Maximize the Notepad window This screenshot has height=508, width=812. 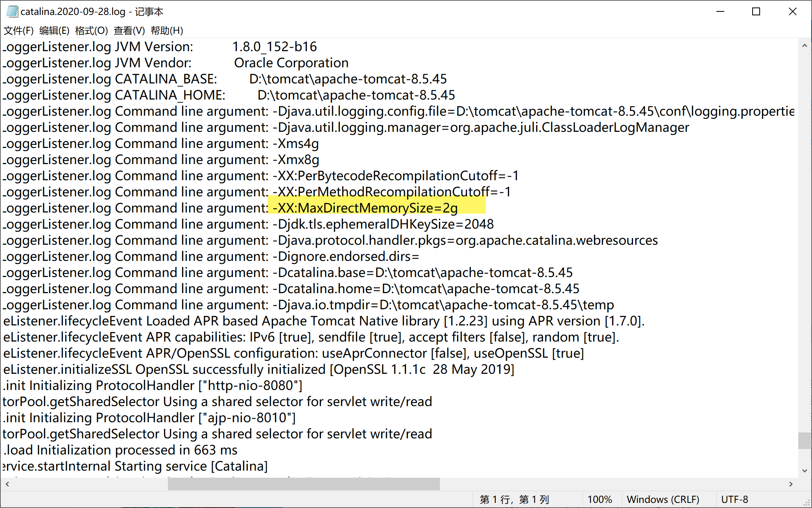[x=756, y=11]
